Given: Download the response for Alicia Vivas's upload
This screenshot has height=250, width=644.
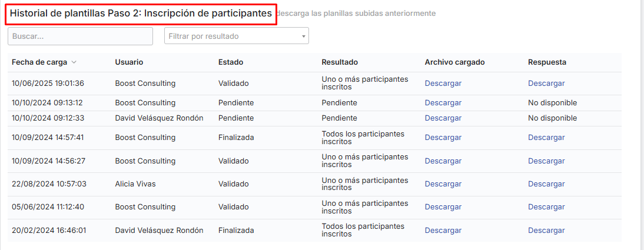Looking at the screenshot, I should 546,184.
